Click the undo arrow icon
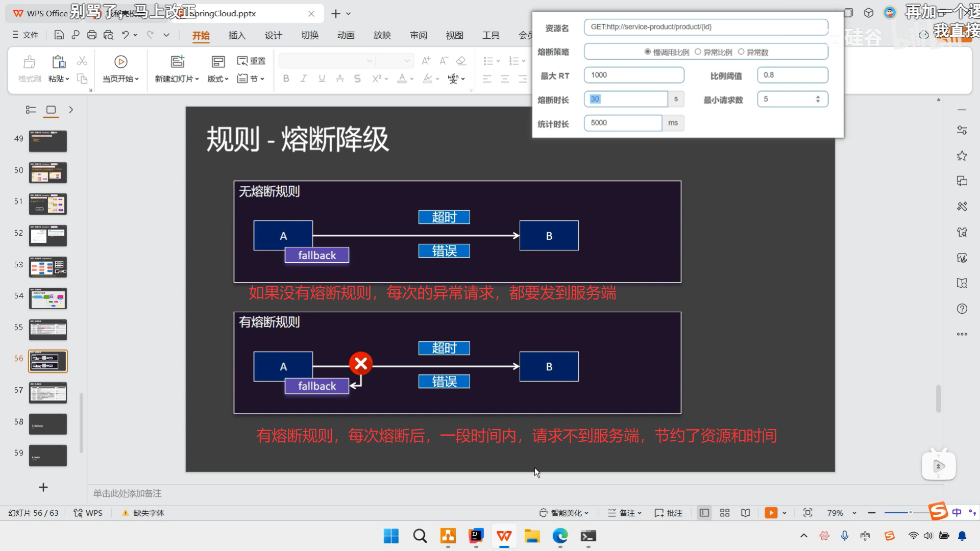 [x=125, y=35]
